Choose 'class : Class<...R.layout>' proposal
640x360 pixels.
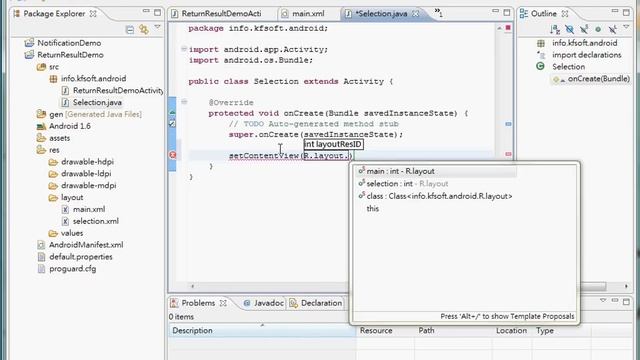435,196
